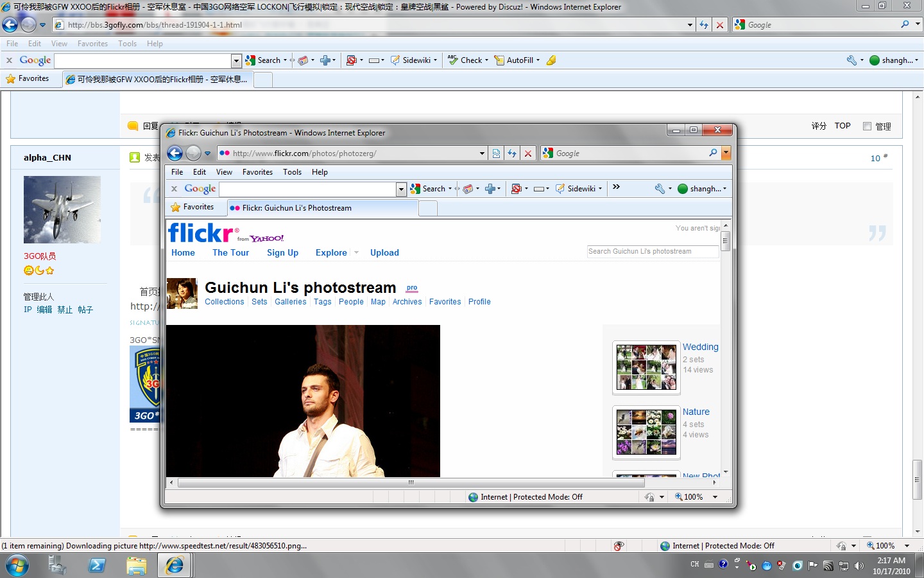Open the Collections link under photostream title
Viewport: 924px width, 578px height.
[225, 302]
